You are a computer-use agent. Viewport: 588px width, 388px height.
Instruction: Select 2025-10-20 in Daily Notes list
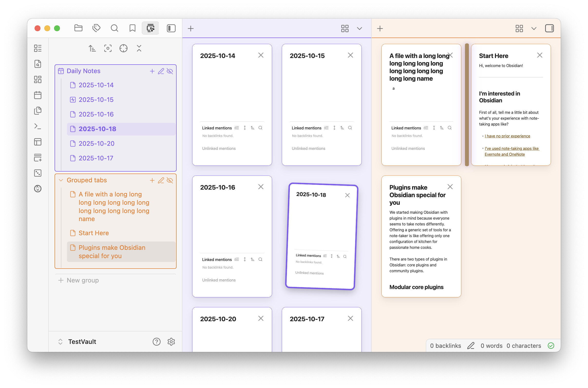[96, 144]
